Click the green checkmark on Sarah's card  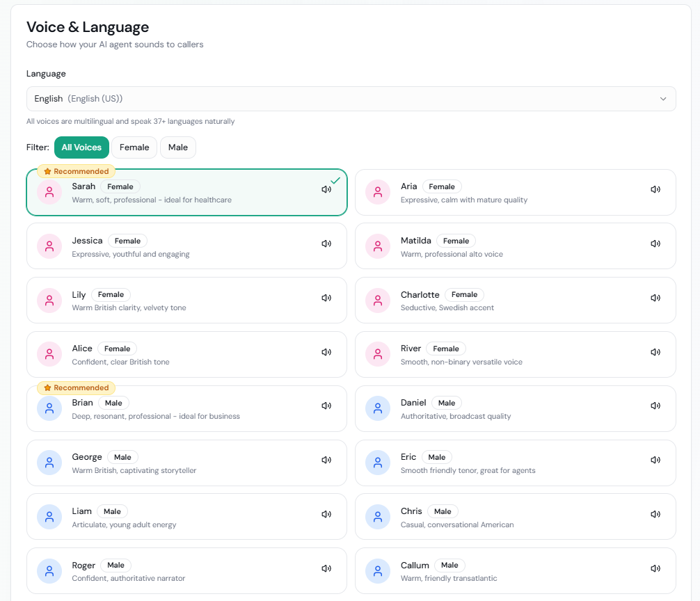(335, 179)
